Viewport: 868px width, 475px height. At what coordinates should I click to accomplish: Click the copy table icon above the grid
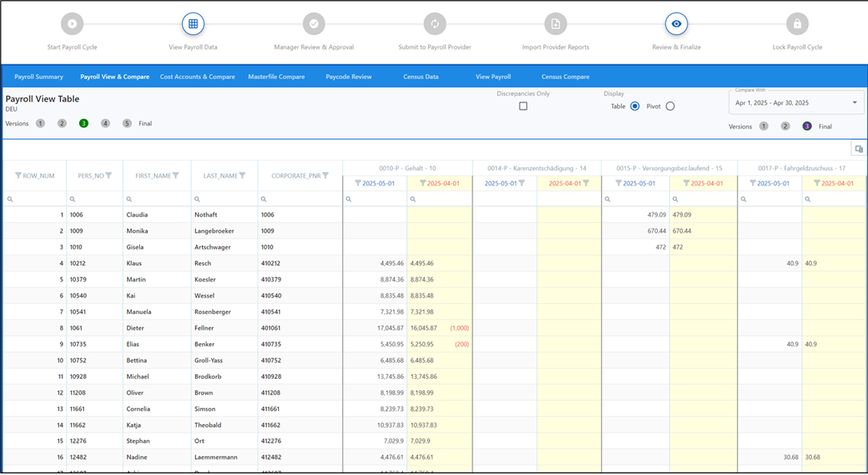pyautogui.click(x=858, y=148)
